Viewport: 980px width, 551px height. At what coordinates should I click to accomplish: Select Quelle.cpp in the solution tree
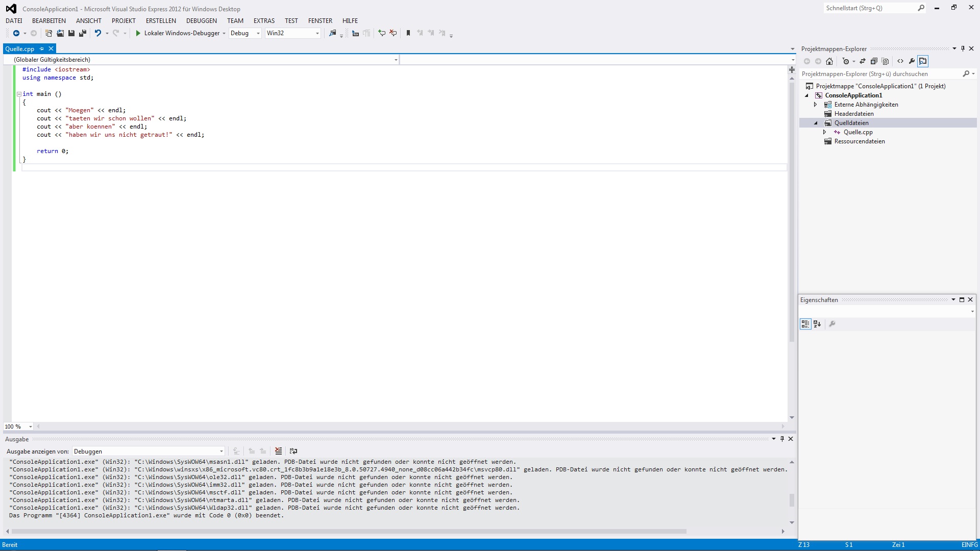[857, 132]
